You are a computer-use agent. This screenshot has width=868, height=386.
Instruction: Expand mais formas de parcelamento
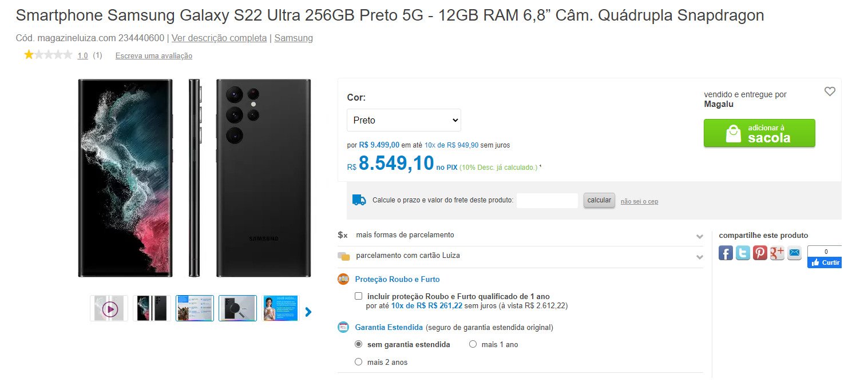pyautogui.click(x=520, y=235)
